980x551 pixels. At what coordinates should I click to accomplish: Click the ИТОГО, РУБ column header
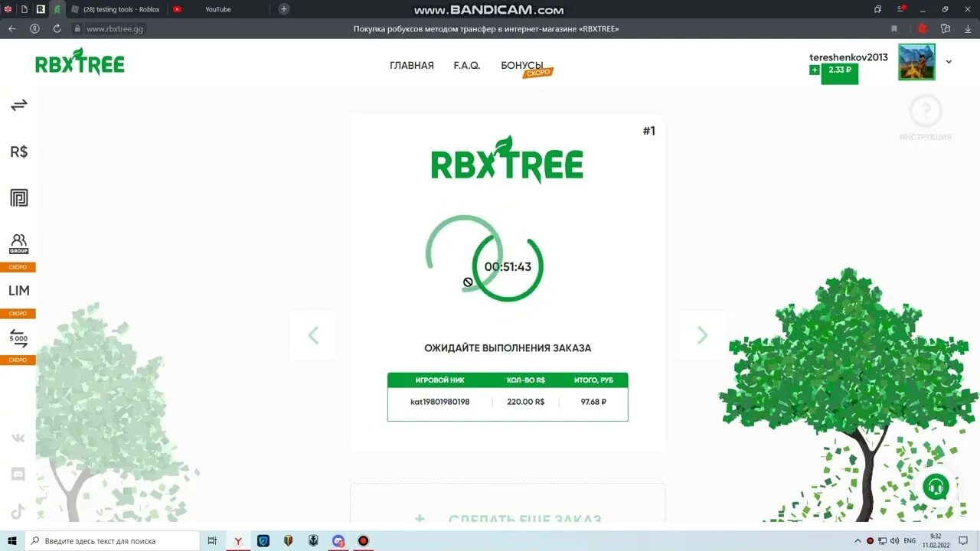[x=593, y=380]
